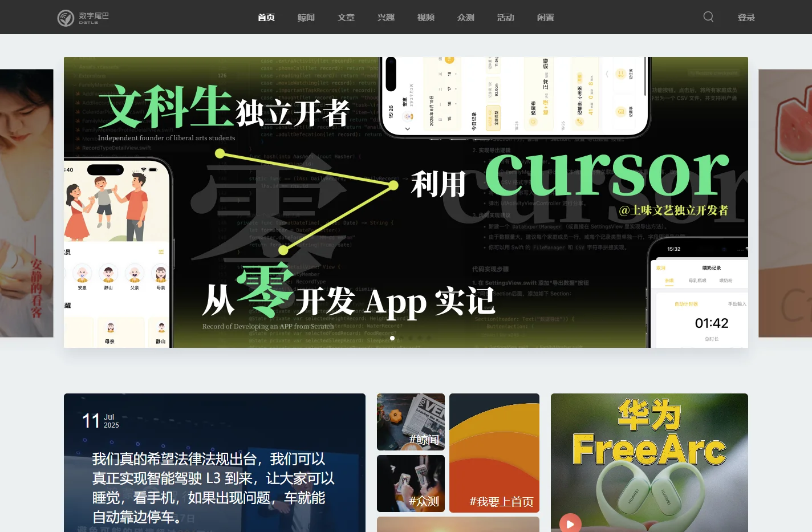The image size is (812, 532).
Task: Switch to the 视频 section
Action: [426, 18]
